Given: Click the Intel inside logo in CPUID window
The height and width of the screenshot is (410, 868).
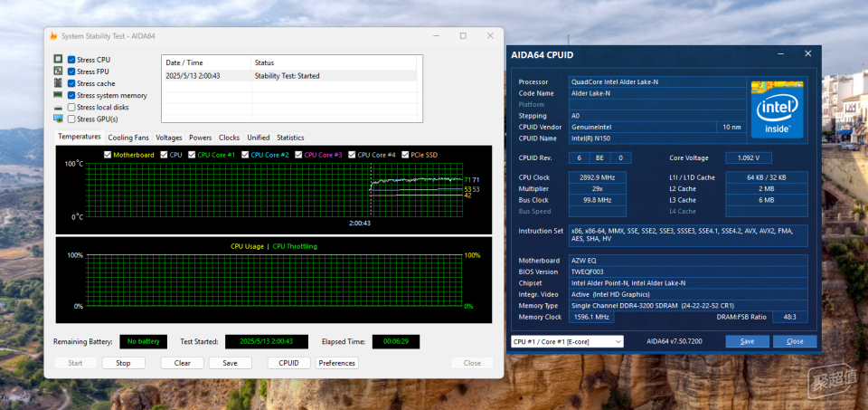Looking at the screenshot, I should 777,110.
